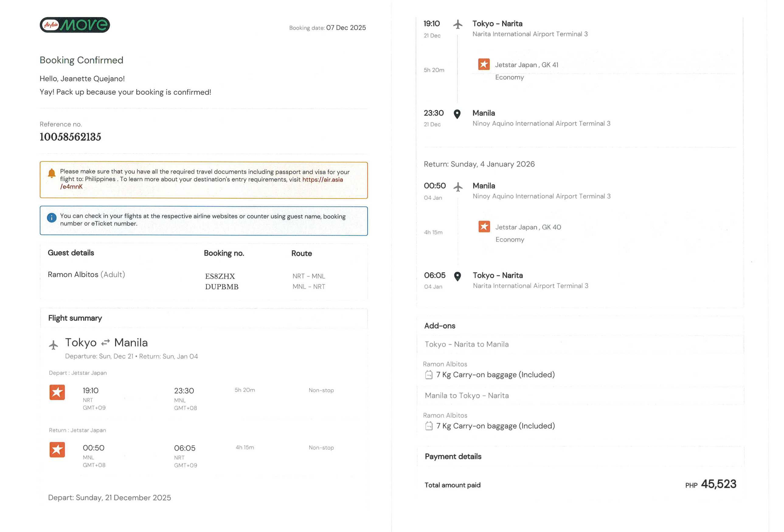Screen dimensions: 784x532
Task: Click the Jetstar star logo beside GK 40
Action: coord(484,226)
